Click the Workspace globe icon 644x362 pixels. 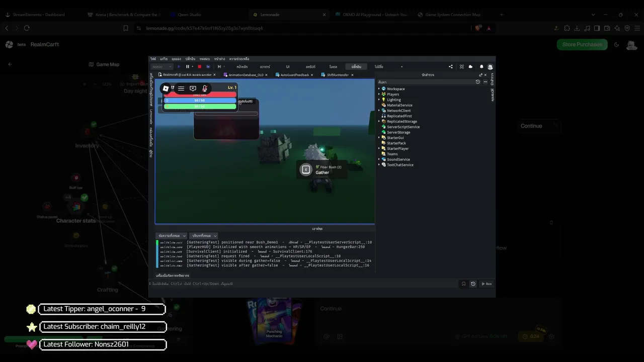383,89
